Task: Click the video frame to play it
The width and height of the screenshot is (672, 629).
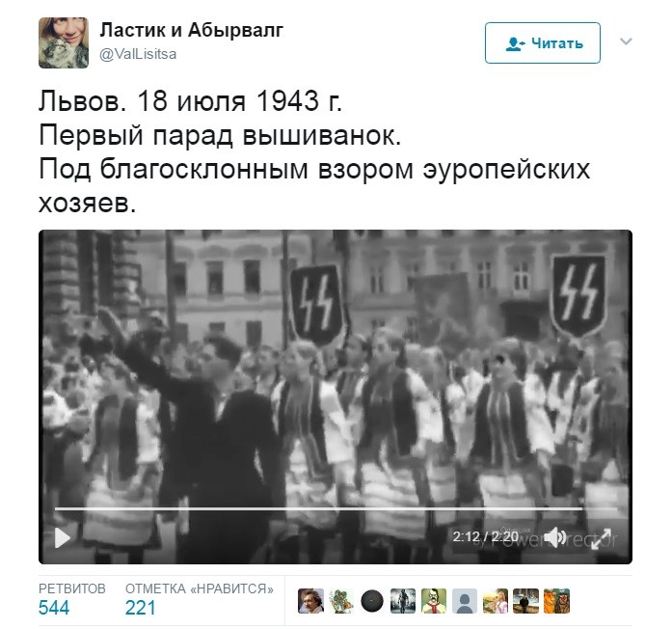Action: point(336,369)
